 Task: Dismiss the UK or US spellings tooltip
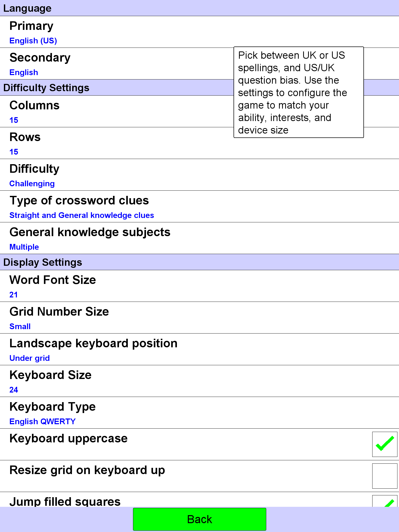[x=299, y=92]
